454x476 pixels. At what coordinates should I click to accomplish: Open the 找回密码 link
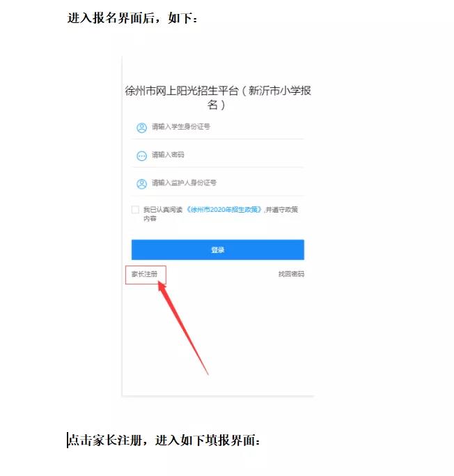tap(291, 274)
